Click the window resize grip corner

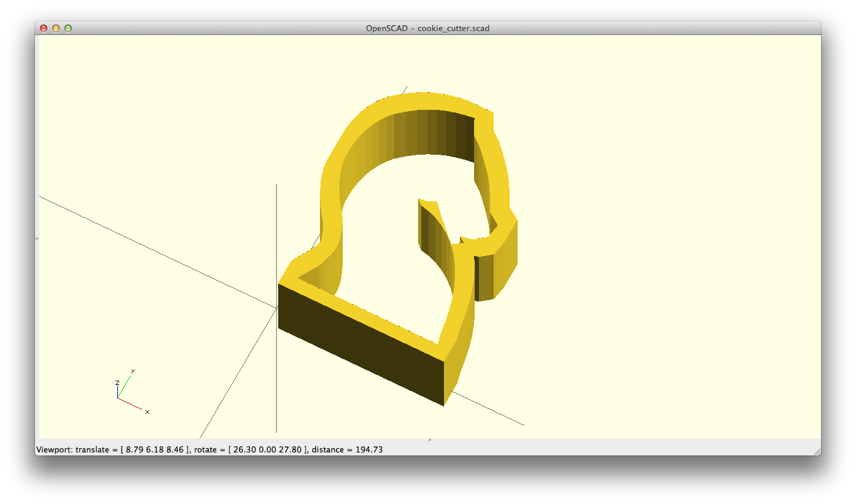tap(817, 451)
